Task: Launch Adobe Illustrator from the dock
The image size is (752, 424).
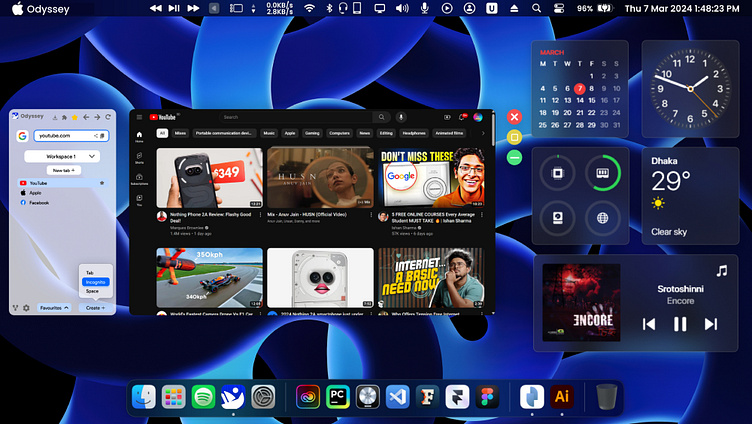Action: coord(561,397)
